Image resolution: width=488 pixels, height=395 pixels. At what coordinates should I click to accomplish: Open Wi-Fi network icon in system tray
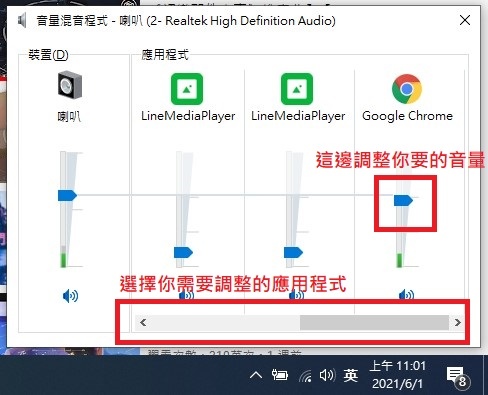coord(305,376)
